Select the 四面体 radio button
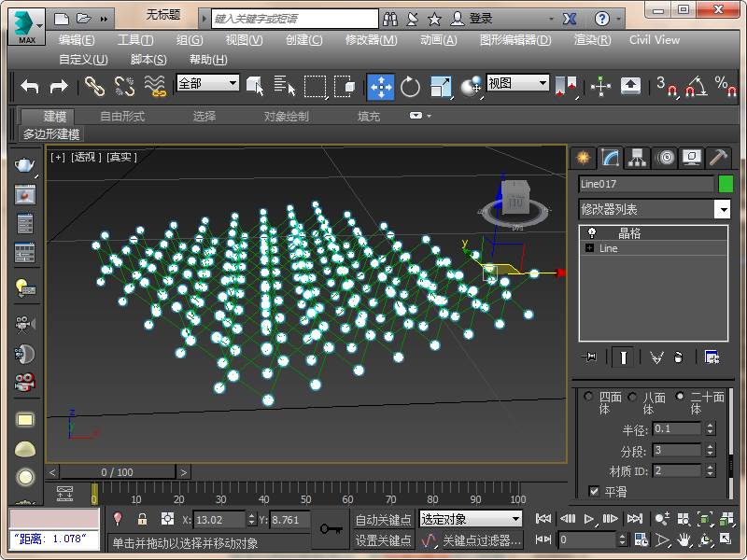This screenshot has width=747, height=560. coord(588,397)
